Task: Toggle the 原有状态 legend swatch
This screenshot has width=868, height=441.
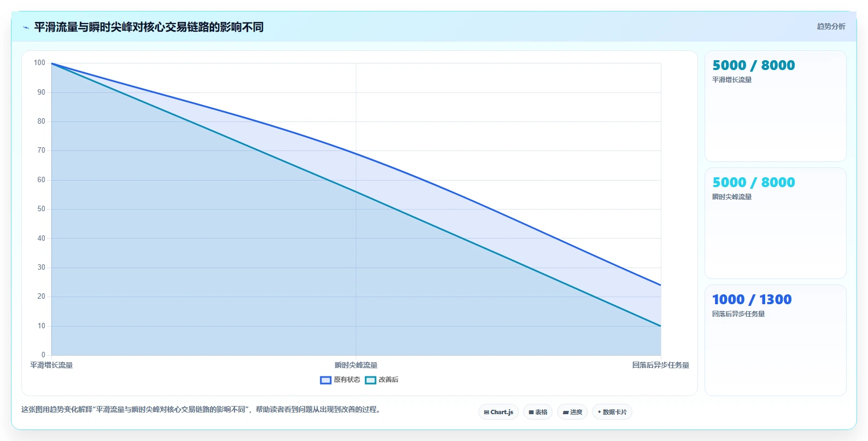Action: click(326, 380)
